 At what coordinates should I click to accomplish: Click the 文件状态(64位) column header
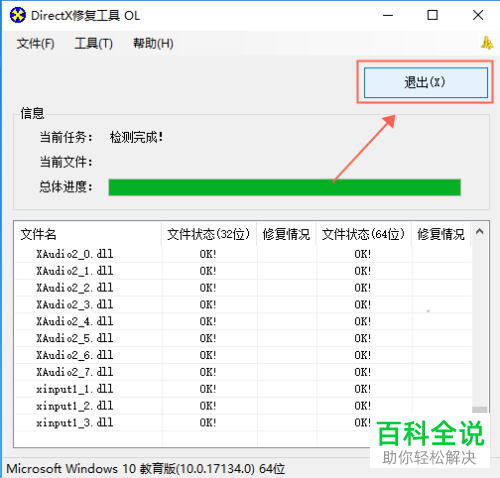click(x=364, y=234)
